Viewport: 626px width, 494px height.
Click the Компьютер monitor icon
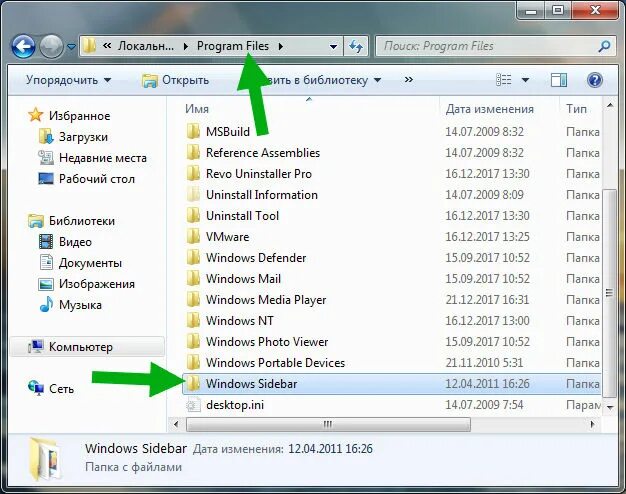point(36,346)
